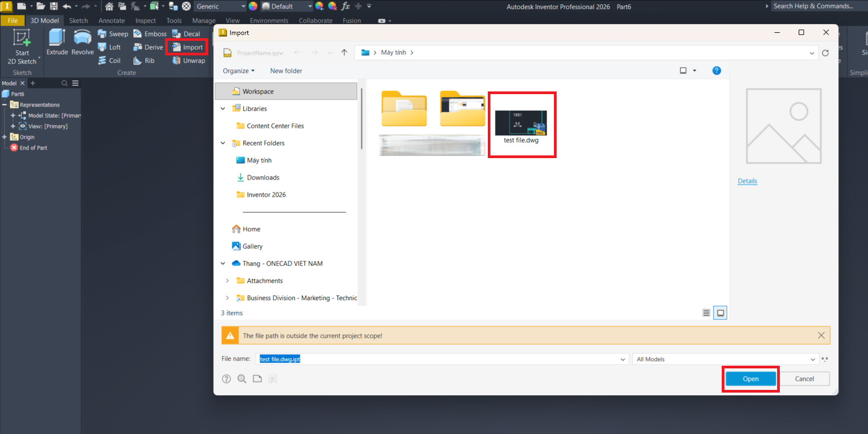This screenshot has height=434, width=868.
Task: Switch to the Annotate ribbon tab
Action: [111, 20]
